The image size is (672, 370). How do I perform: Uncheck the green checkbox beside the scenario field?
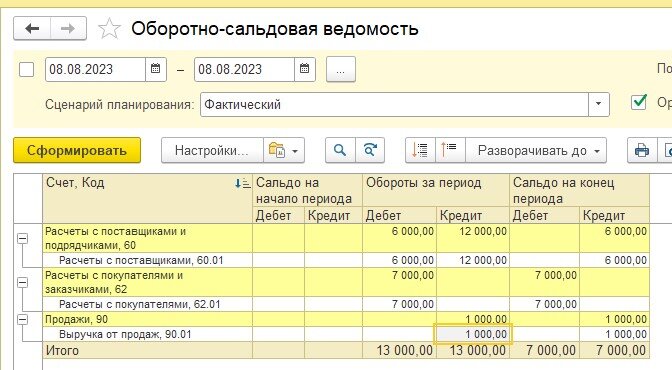click(x=639, y=102)
